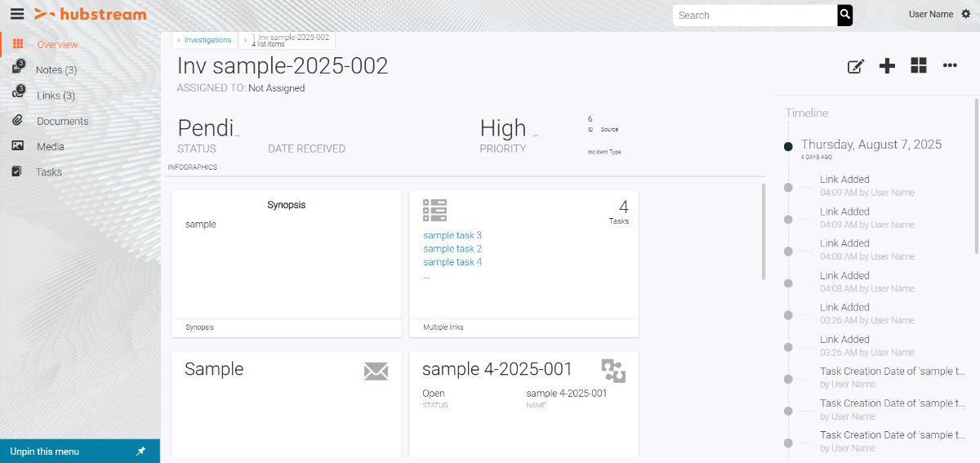
Task: Open the sample task 4 link
Action: pos(452,262)
